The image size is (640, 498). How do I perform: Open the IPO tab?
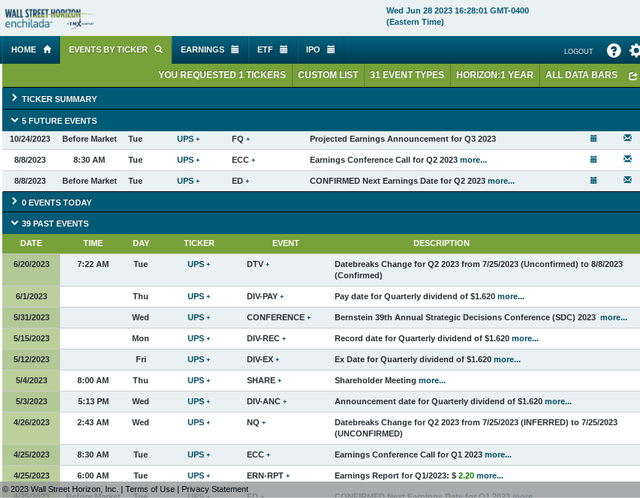[x=320, y=50]
